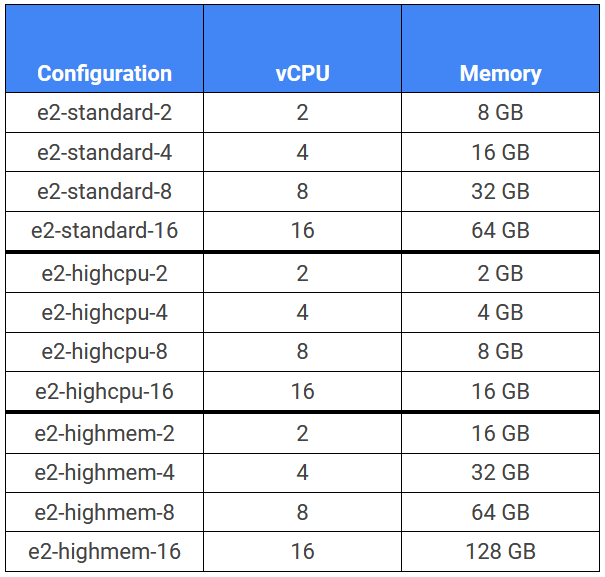This screenshot has width=605, height=577.
Task: Click the Configuration column header
Action: point(104,73)
